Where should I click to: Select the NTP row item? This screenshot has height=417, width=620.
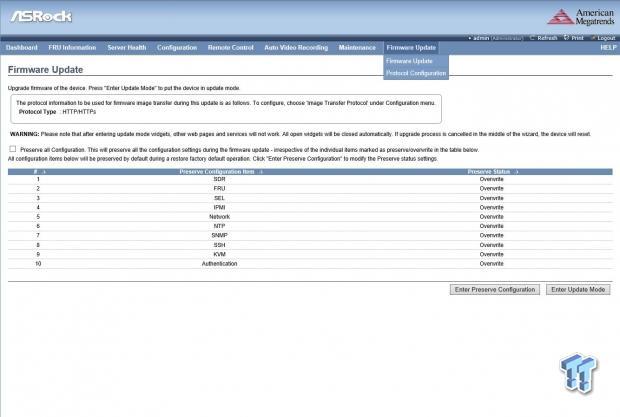[219, 226]
